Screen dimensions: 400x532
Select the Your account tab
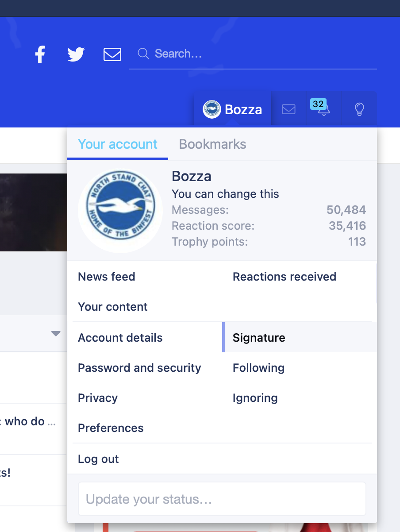point(118,144)
